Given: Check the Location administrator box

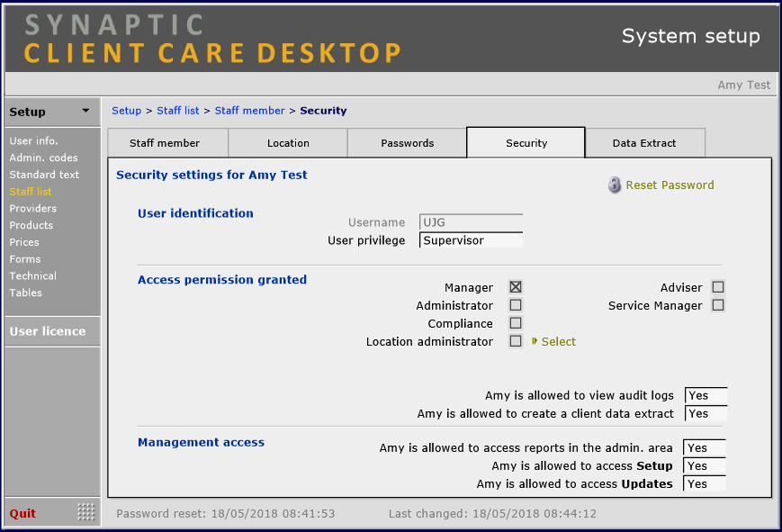Looking at the screenshot, I should click(516, 341).
